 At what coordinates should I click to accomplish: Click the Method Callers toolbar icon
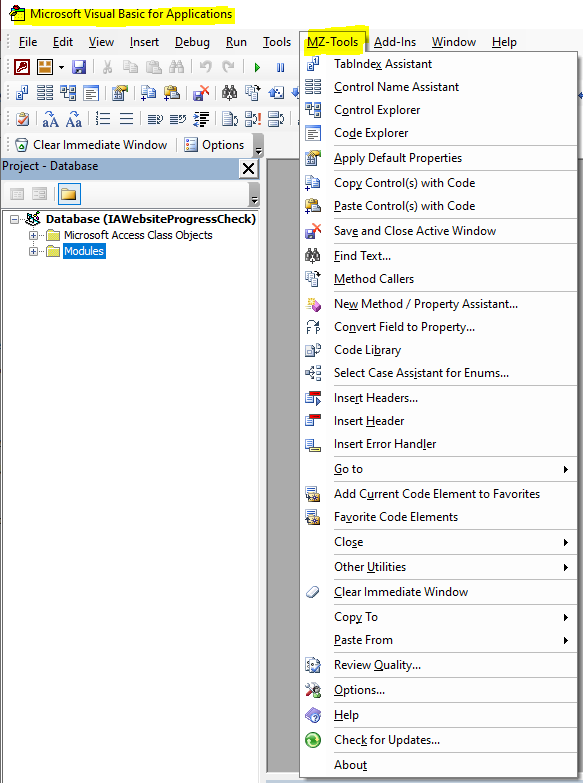tap(252, 93)
